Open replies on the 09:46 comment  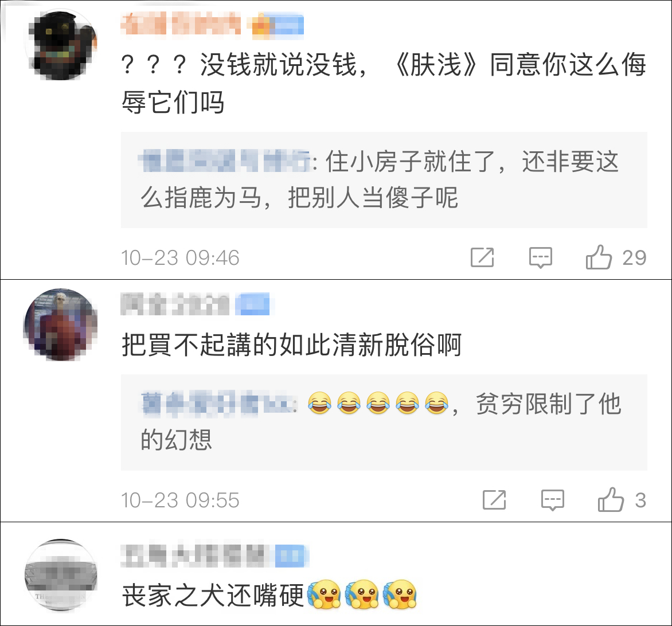(x=541, y=257)
